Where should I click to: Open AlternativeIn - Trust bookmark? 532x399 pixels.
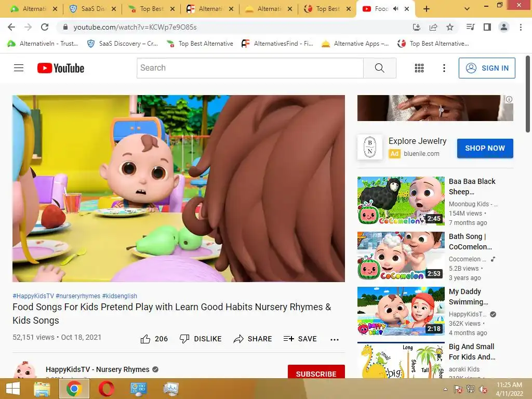(43, 44)
